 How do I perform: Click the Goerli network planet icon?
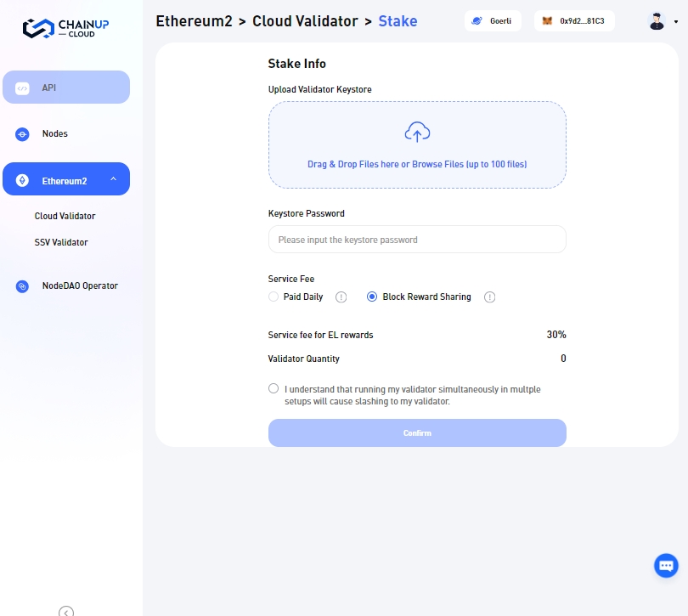tap(477, 21)
